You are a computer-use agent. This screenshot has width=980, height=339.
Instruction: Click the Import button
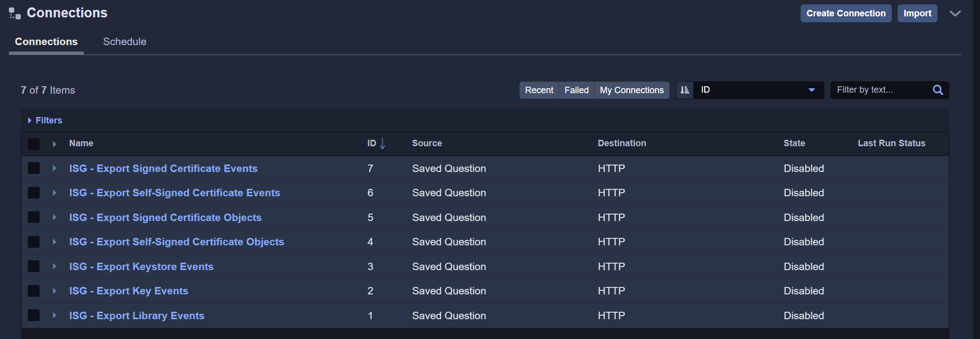(917, 13)
